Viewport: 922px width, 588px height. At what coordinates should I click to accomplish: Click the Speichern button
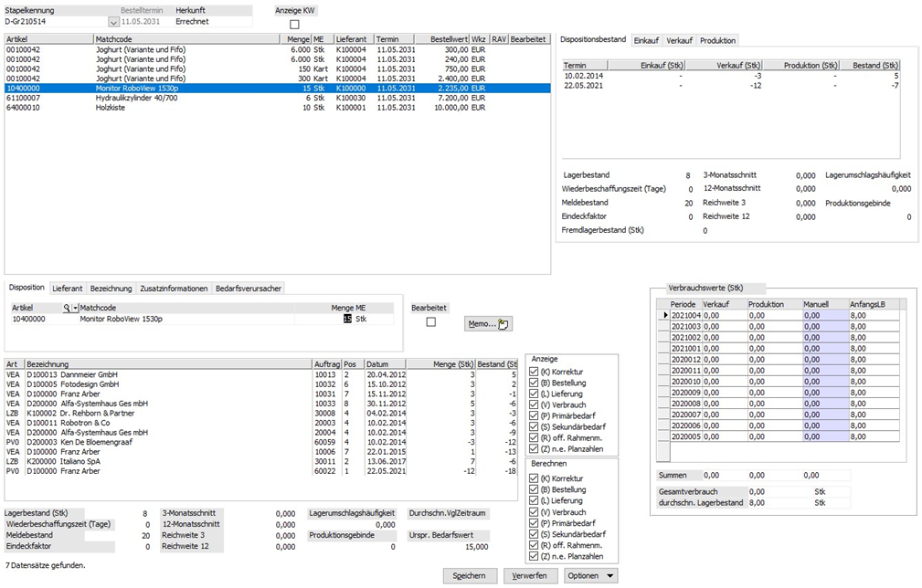pos(471,576)
